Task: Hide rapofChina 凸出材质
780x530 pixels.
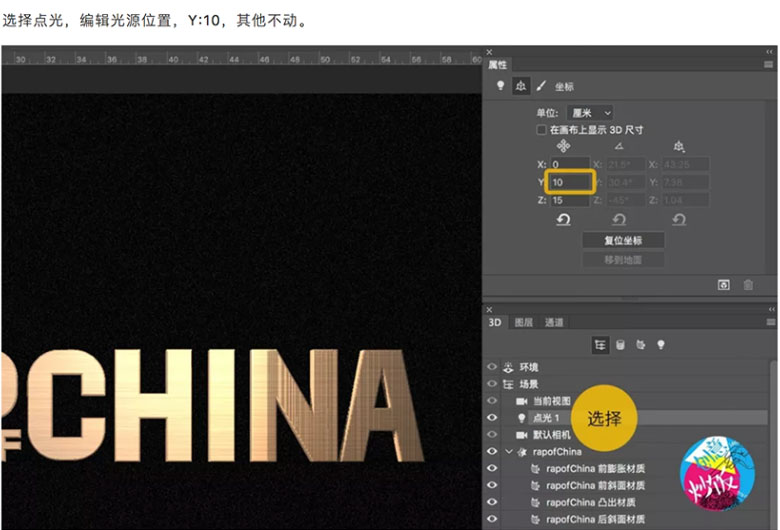Action: [491, 502]
